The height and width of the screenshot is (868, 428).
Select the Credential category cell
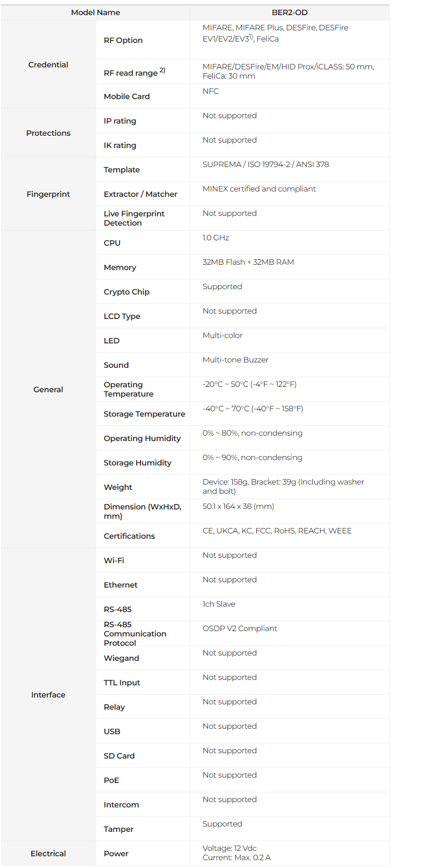point(48,64)
